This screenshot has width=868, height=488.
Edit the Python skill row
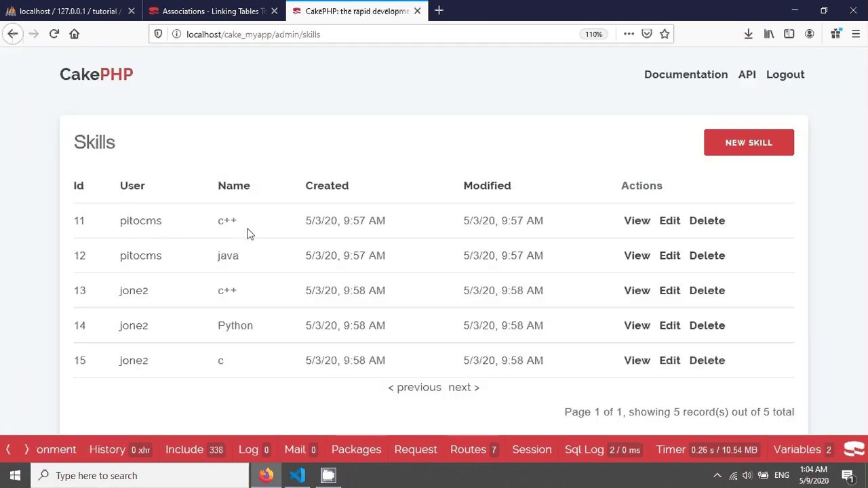pos(669,325)
